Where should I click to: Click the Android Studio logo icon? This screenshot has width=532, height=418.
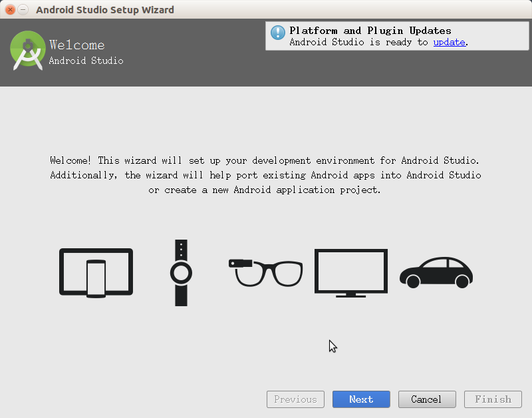pyautogui.click(x=28, y=51)
